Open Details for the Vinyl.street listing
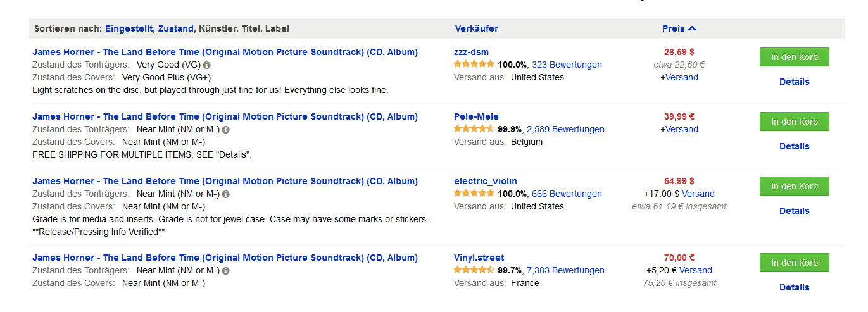 pyautogui.click(x=795, y=287)
